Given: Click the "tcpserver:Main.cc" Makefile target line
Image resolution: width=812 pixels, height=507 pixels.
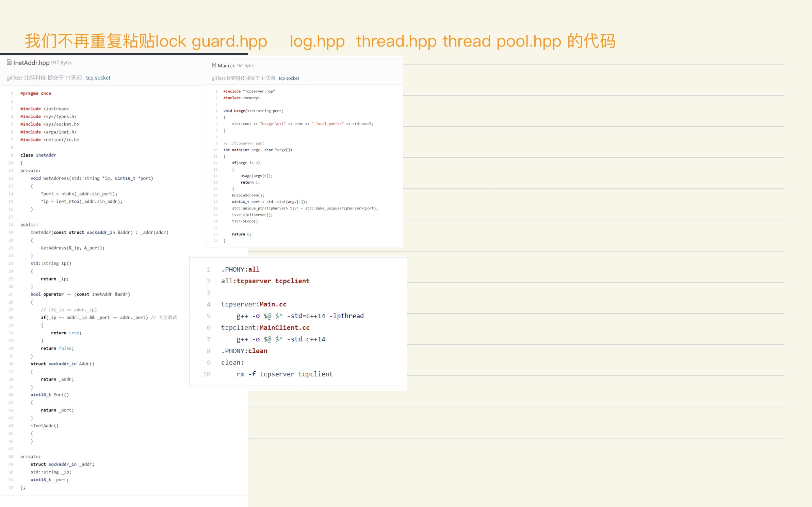Looking at the screenshot, I should (x=254, y=304).
